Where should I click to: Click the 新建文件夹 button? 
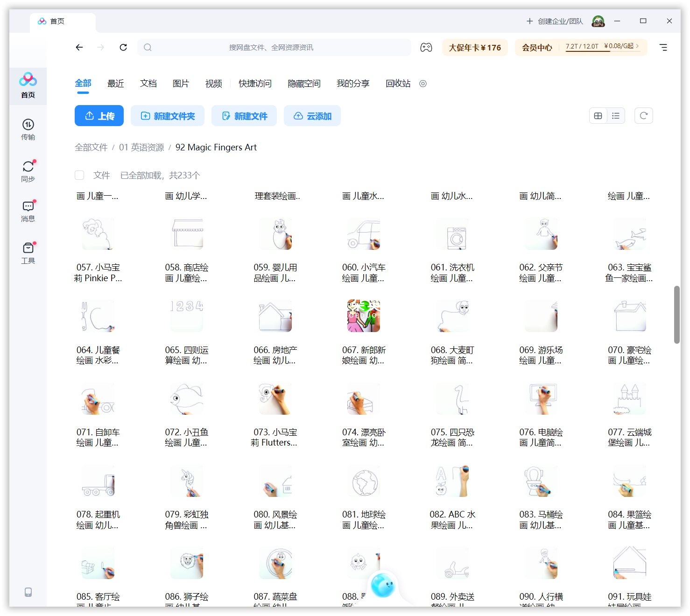167,115
